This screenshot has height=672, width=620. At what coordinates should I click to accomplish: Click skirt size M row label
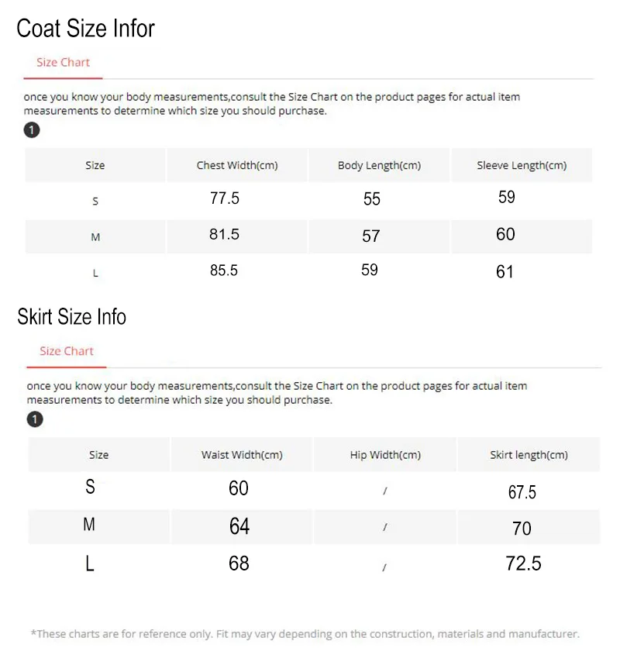coord(89,524)
